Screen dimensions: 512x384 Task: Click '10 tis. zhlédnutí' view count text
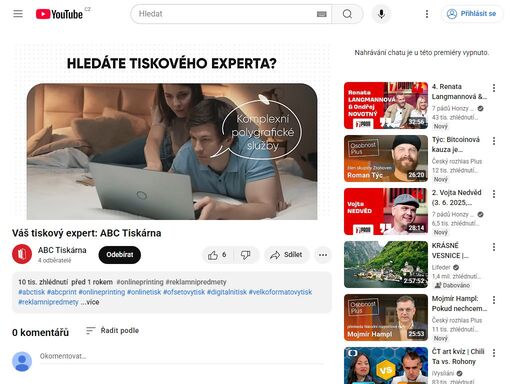pyautogui.click(x=43, y=282)
